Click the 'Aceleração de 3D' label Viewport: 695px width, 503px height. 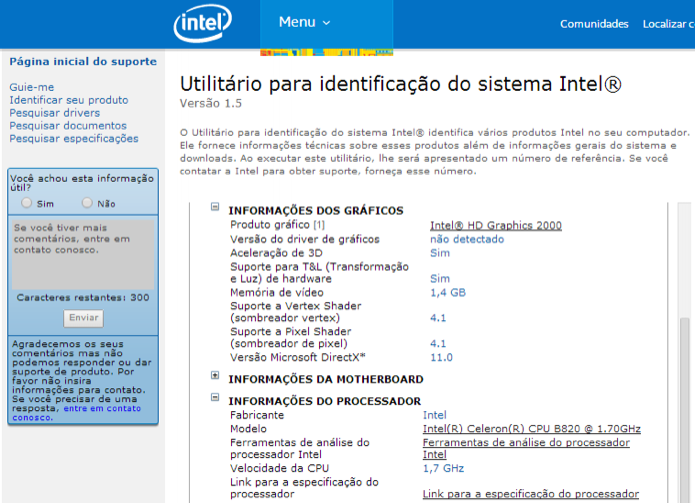click(276, 253)
